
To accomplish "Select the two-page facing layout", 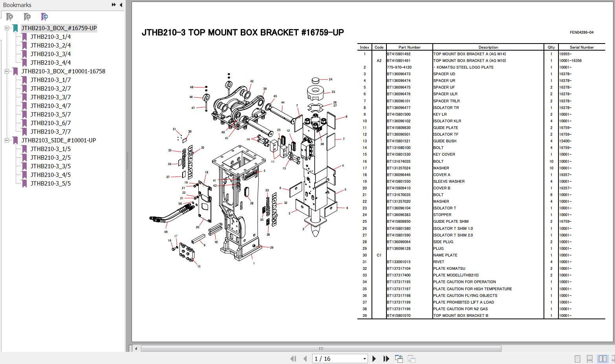I will pyautogui.click(x=602, y=359).
